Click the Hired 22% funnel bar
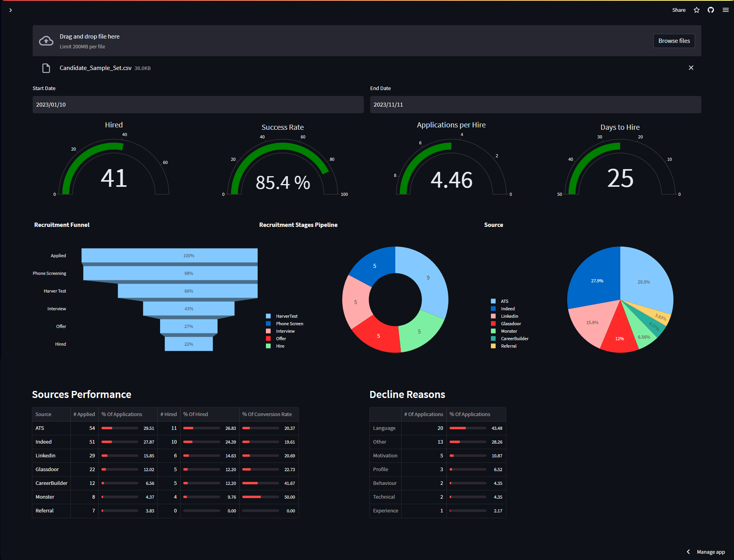 click(x=189, y=344)
